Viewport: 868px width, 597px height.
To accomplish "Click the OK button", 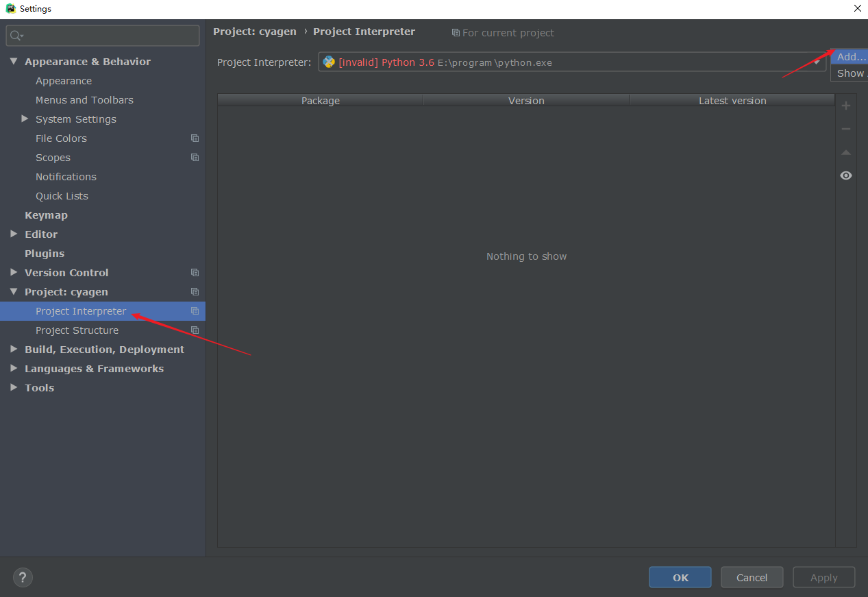I will click(680, 577).
